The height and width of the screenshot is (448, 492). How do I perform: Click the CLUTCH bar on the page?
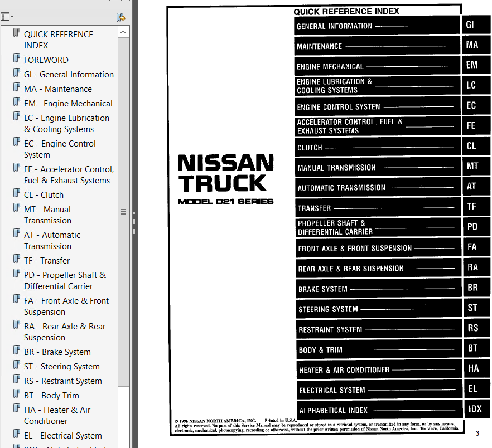click(x=378, y=147)
